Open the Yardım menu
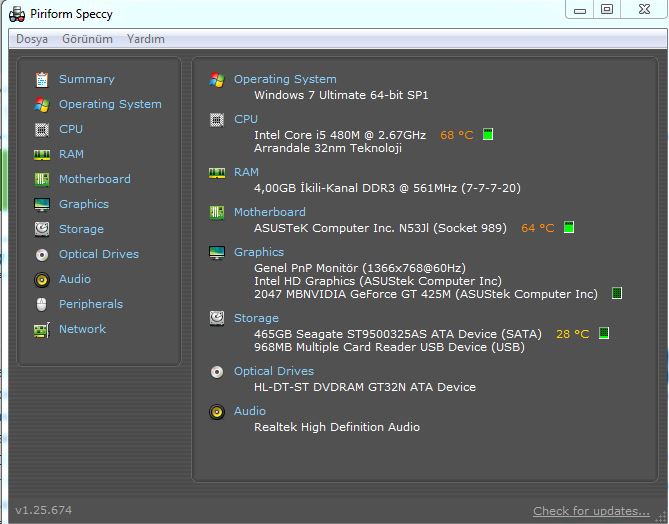The width and height of the screenshot is (669, 524). (145, 39)
